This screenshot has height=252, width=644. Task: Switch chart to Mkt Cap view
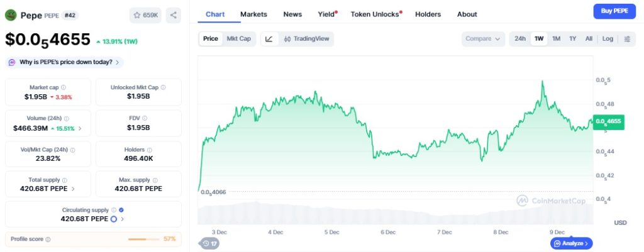click(238, 38)
